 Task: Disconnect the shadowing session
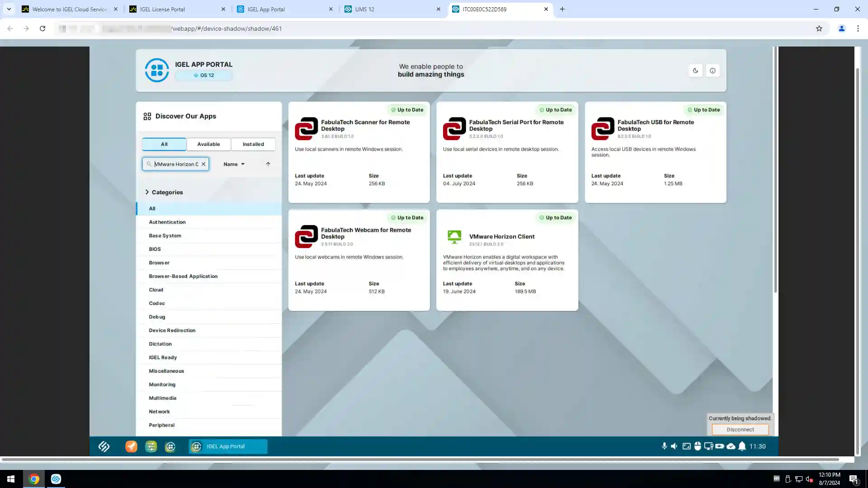click(740, 430)
